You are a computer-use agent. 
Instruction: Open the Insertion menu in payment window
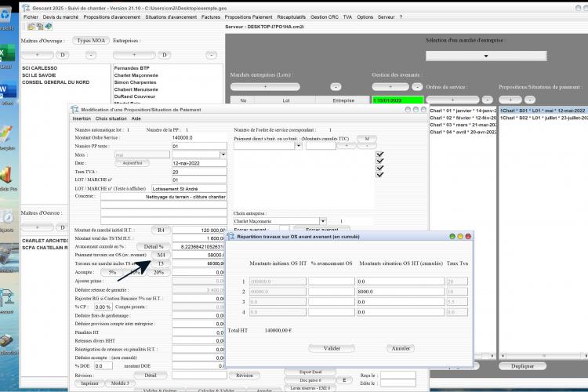coord(82,118)
